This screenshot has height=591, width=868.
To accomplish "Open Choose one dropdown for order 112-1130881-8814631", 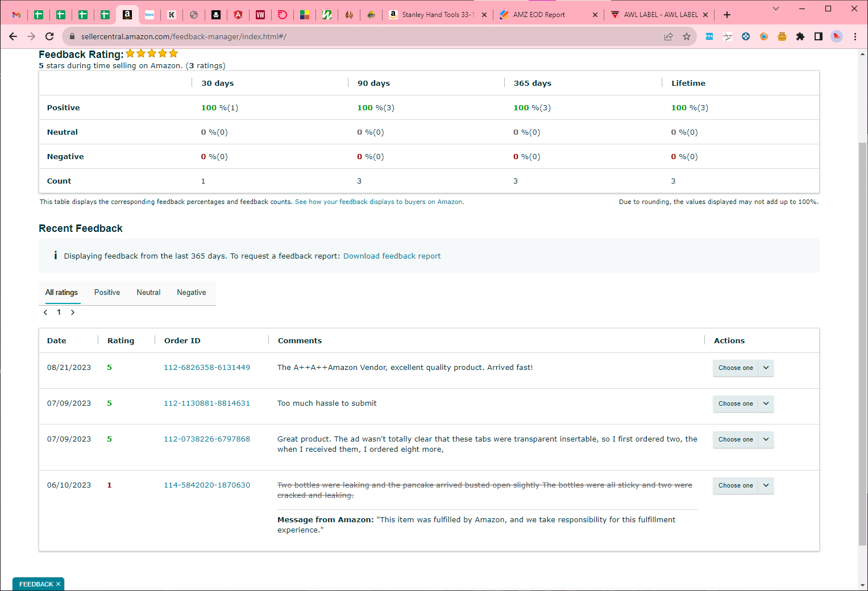I will 743,403.
